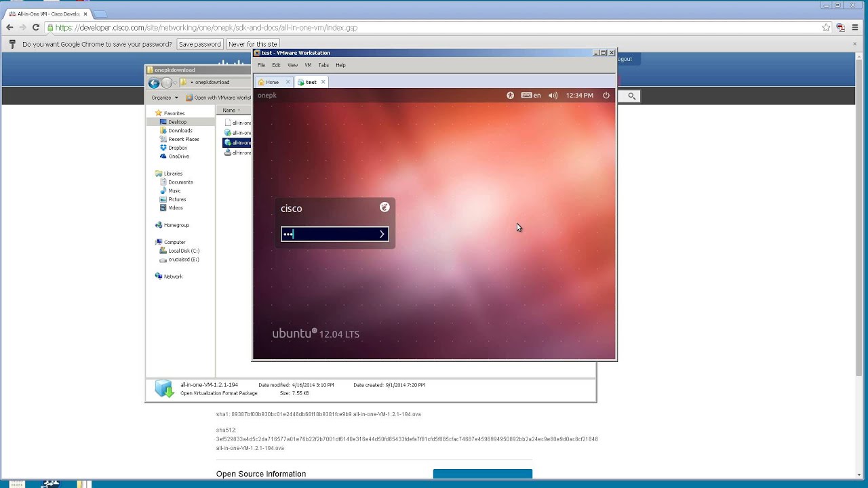The height and width of the screenshot is (488, 868).
Task: Click the Cisco page search magnifier icon
Action: 631,96
